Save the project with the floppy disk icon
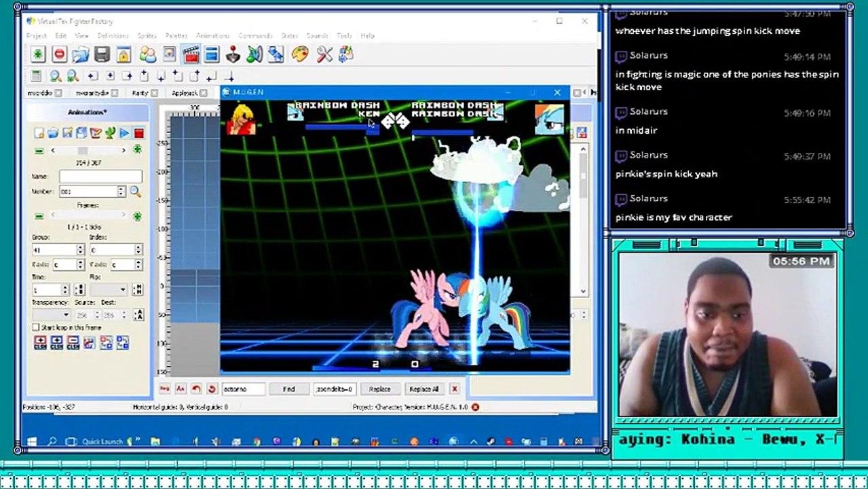The width and height of the screenshot is (868, 489). click(102, 54)
